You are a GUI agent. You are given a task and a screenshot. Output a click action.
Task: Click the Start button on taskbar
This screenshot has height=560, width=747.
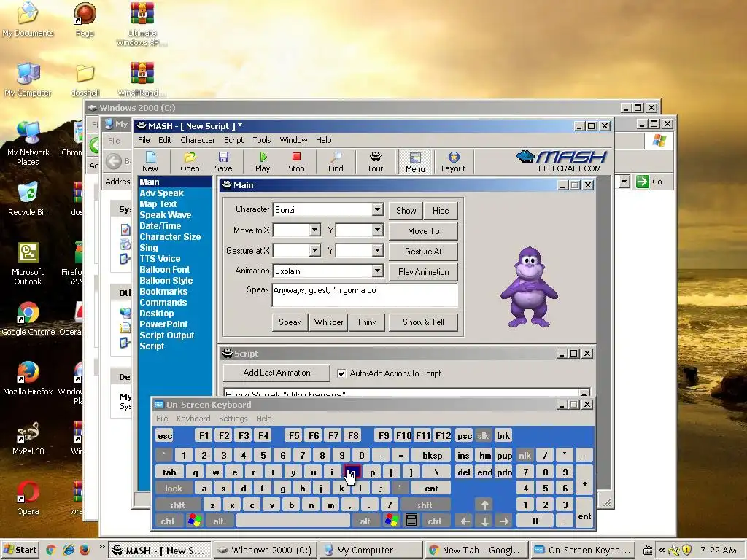coord(20,550)
